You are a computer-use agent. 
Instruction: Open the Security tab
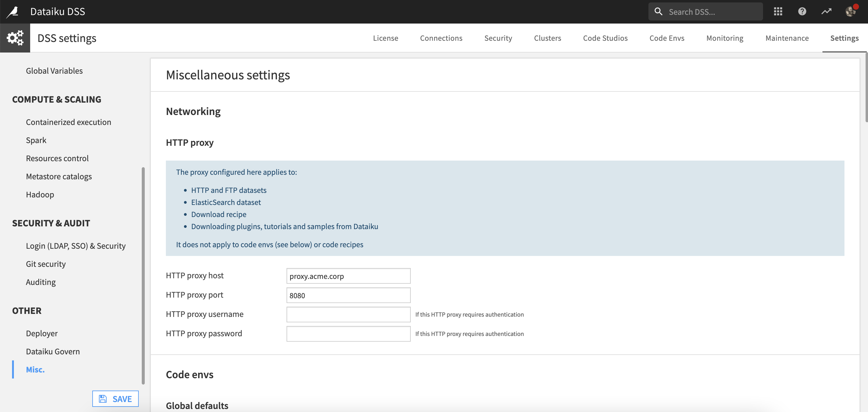point(498,38)
